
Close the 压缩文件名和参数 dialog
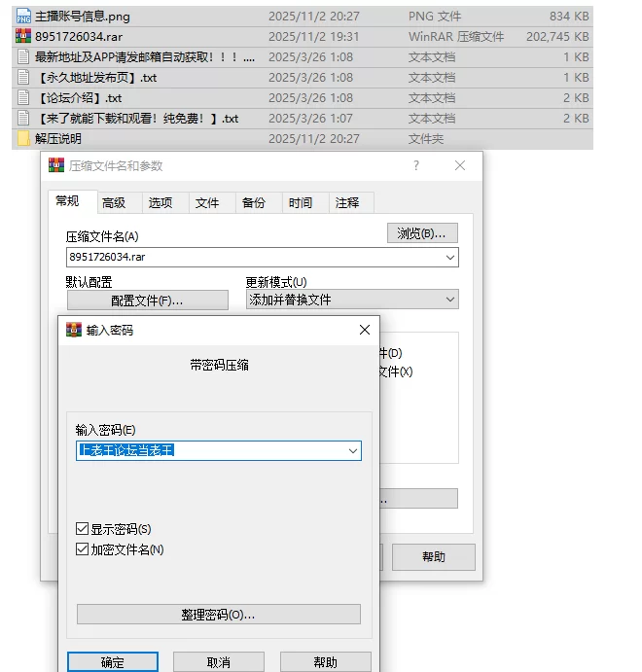click(x=460, y=165)
